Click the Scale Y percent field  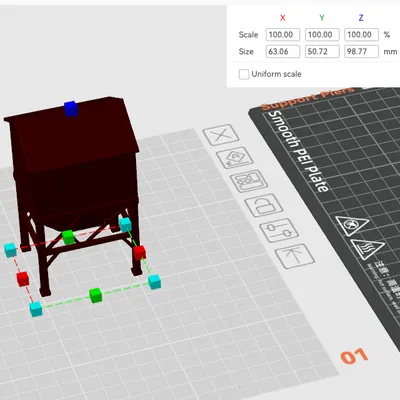click(322, 35)
